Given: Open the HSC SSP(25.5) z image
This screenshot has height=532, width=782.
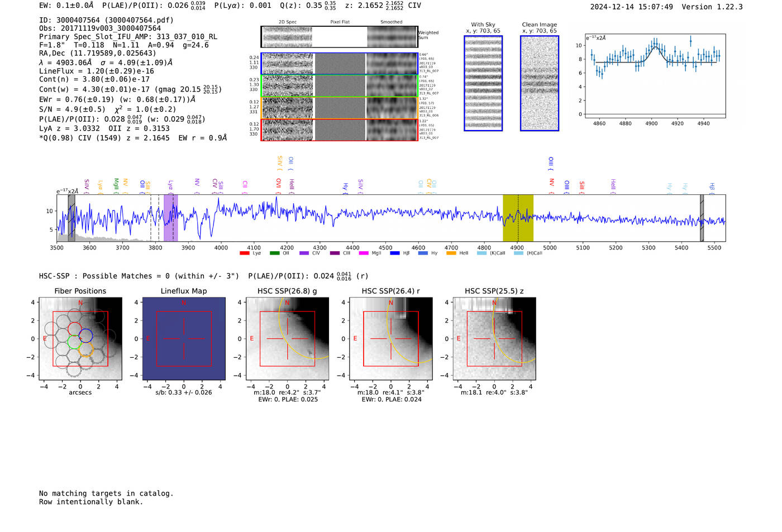Looking at the screenshot, I should coord(494,339).
